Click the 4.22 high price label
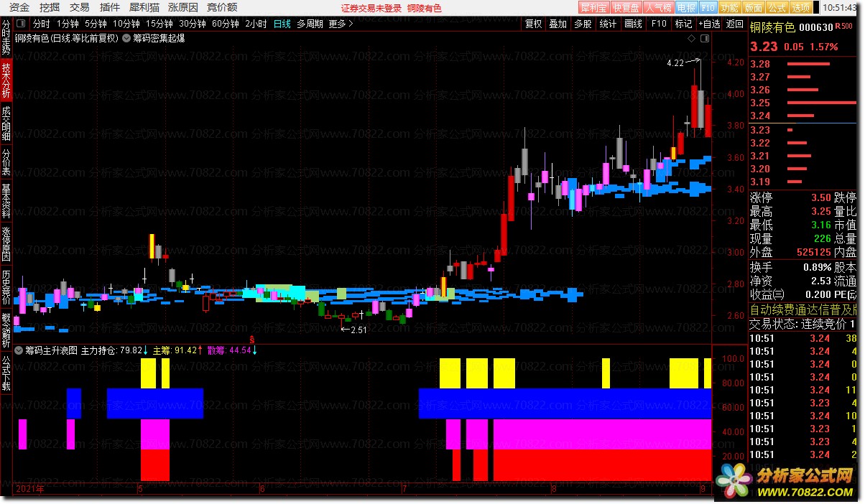This screenshot has height=504, width=865. [675, 64]
